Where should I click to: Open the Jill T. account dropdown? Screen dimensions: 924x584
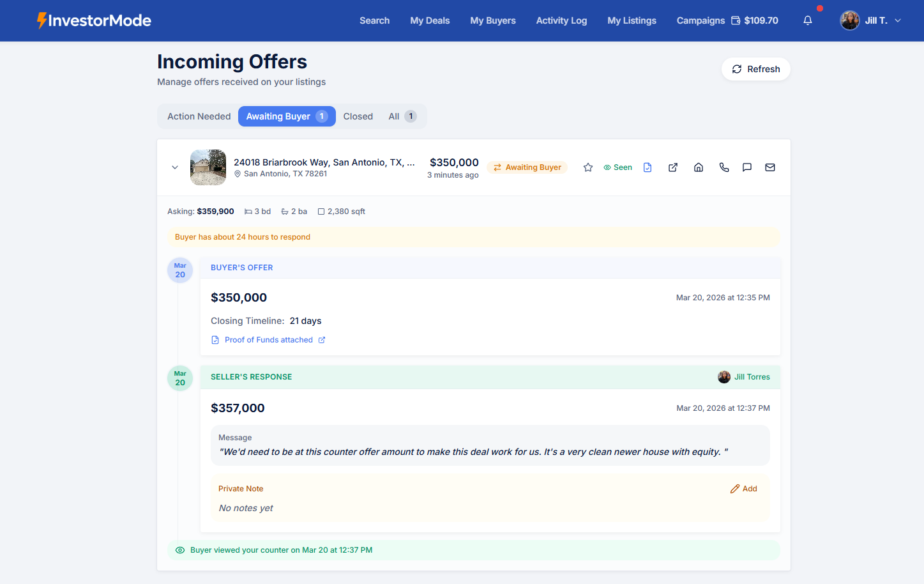871,20
